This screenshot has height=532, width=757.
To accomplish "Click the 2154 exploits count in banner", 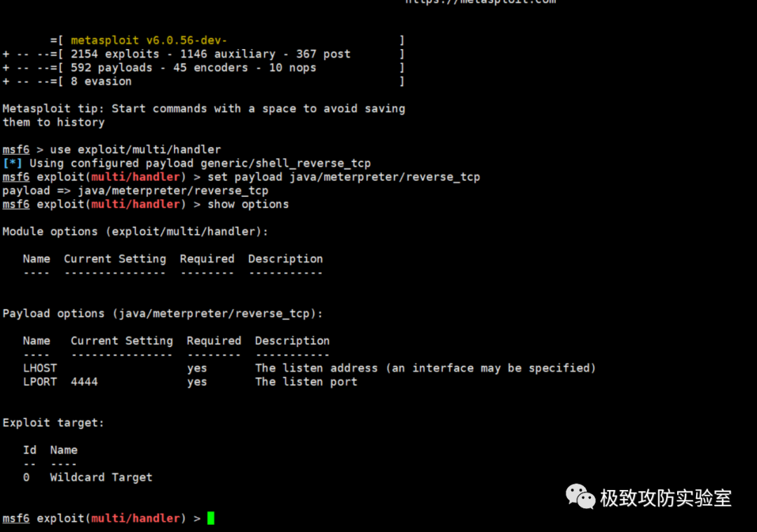I will click(x=118, y=54).
